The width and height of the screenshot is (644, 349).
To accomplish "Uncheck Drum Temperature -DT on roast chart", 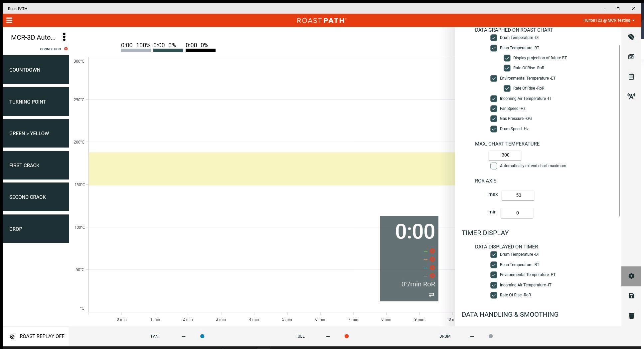I will [494, 38].
